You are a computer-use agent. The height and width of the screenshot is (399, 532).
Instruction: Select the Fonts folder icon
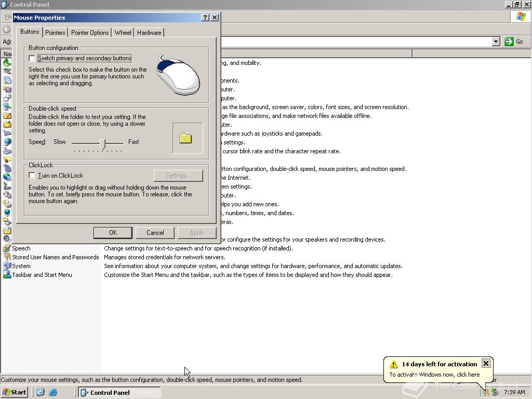(7, 125)
